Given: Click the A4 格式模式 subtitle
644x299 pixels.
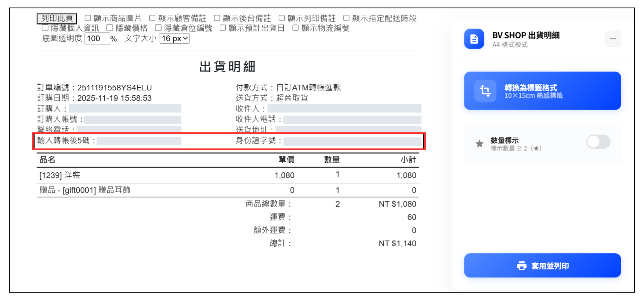Looking at the screenshot, I should click(510, 45).
